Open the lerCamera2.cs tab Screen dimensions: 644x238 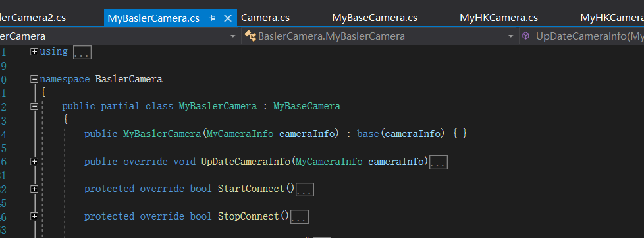click(33, 18)
